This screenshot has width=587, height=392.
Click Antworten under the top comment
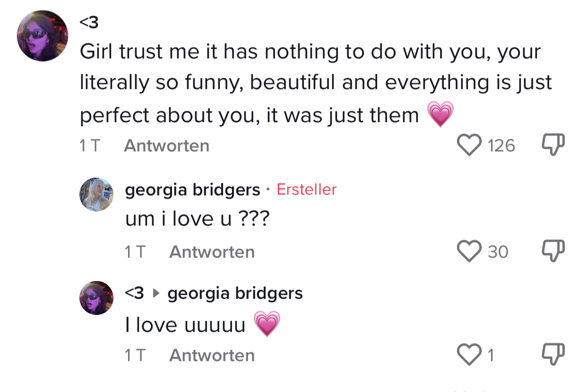[x=166, y=145]
